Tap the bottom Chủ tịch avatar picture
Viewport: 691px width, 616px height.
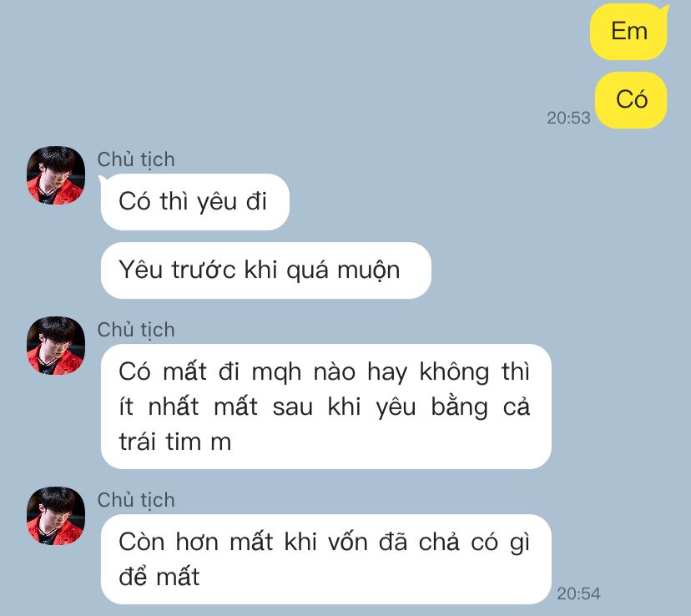click(56, 516)
